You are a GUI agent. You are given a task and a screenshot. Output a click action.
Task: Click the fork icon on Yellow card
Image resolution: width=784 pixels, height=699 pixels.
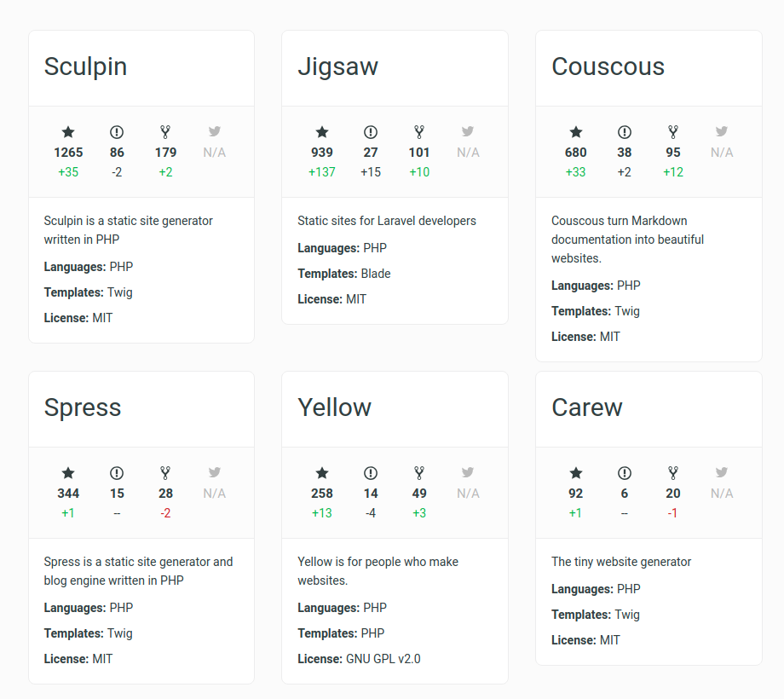coord(419,473)
